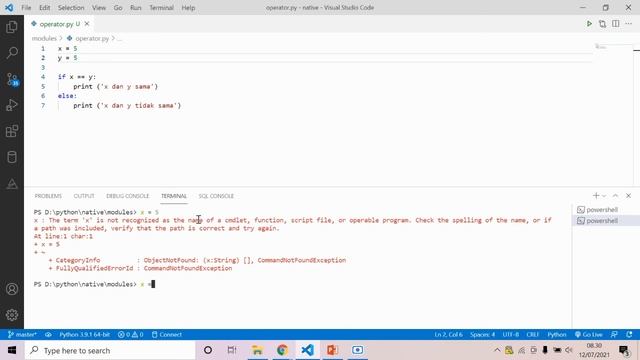
Task: Open Google Chrome from the taskbar
Action: pos(282,350)
